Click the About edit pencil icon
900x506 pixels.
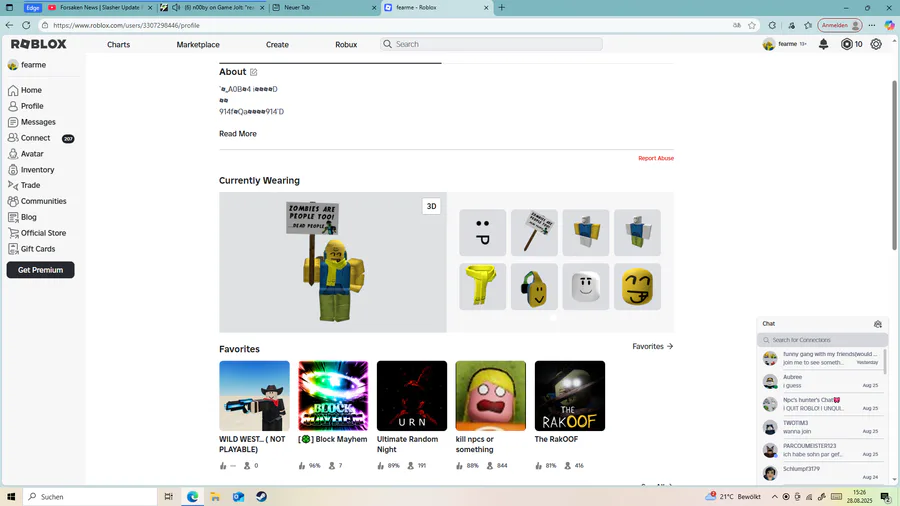point(254,72)
